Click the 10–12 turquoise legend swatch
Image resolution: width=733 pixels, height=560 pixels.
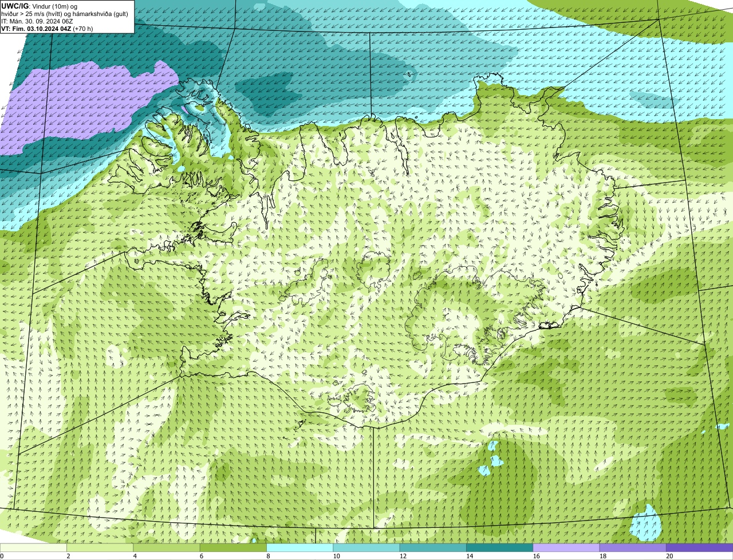[366, 547]
